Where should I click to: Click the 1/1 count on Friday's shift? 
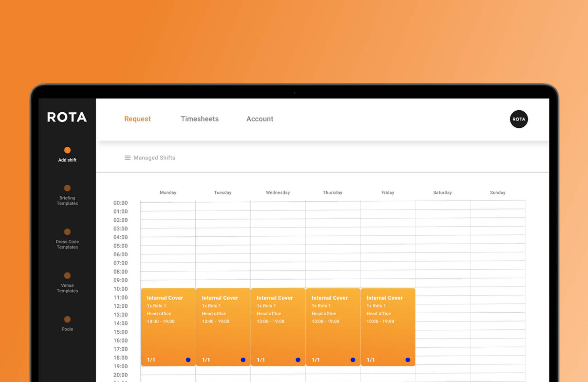click(371, 360)
